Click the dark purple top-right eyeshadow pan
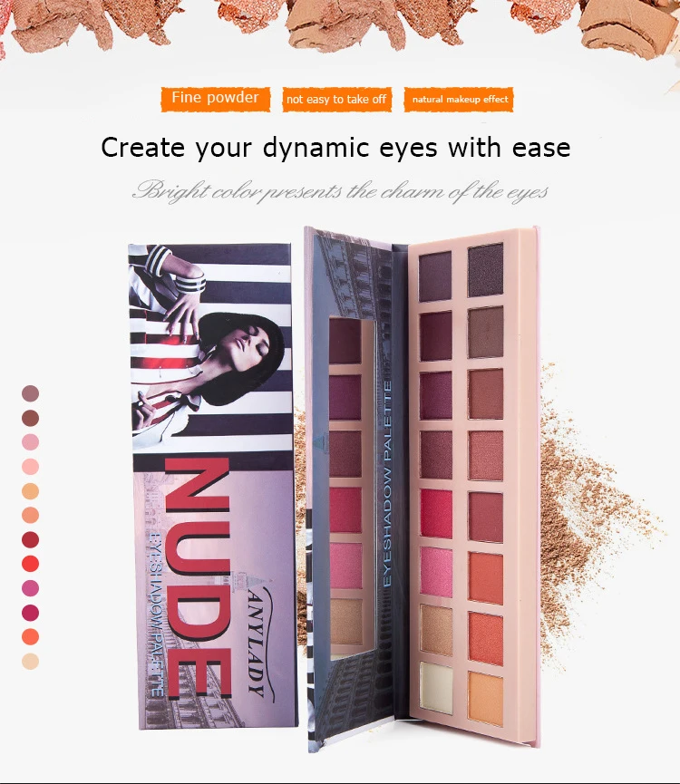 [485, 270]
